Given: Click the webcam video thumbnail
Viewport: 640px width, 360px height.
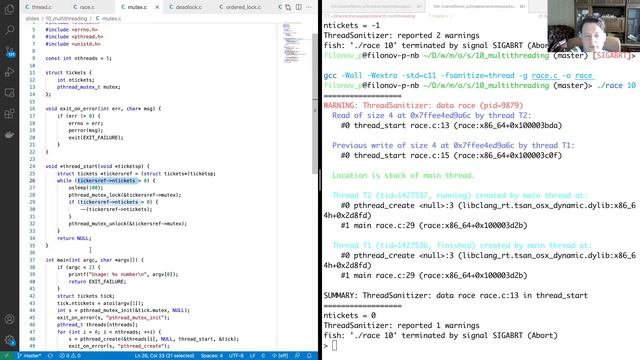Looking at the screenshot, I should (593, 26).
